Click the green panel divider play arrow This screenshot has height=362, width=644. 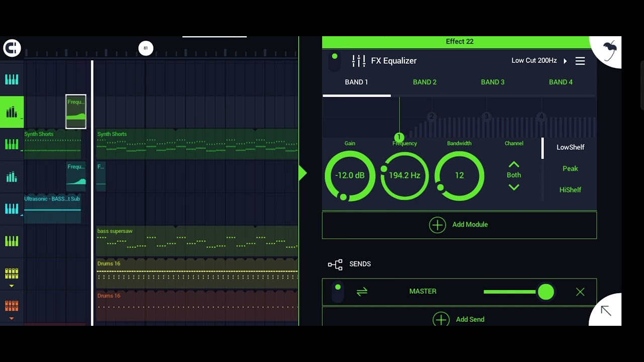(x=302, y=173)
